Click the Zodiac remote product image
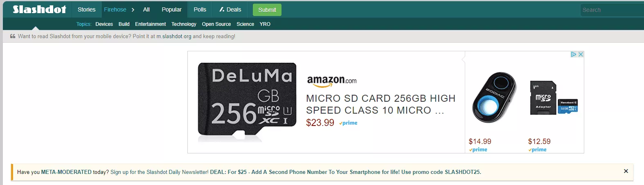Image resolution: width=644 pixels, height=185 pixels. 494,98
